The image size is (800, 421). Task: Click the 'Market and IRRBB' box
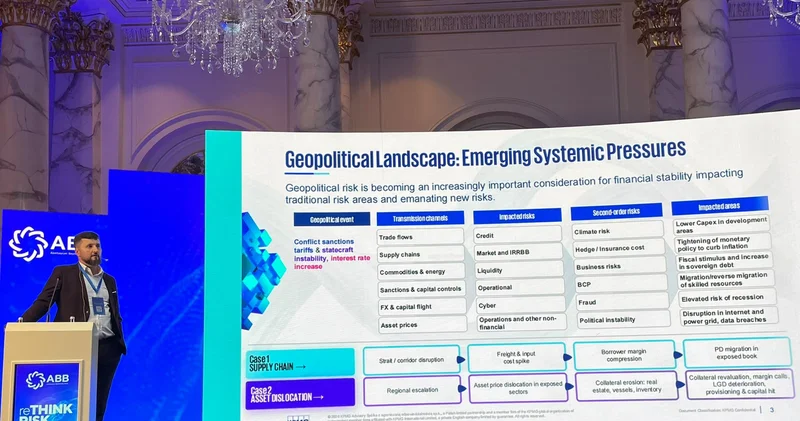coord(519,252)
